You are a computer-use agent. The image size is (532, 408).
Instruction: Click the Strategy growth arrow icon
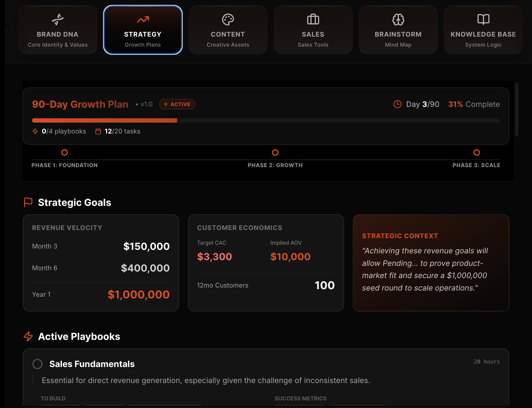point(143,20)
